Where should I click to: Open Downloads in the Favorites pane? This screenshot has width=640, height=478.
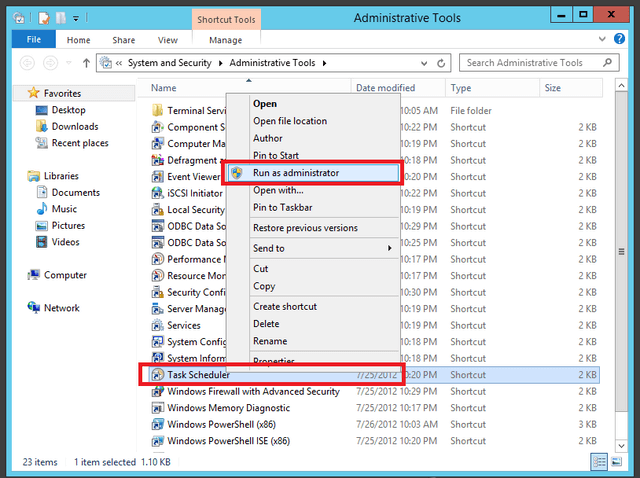(x=75, y=127)
